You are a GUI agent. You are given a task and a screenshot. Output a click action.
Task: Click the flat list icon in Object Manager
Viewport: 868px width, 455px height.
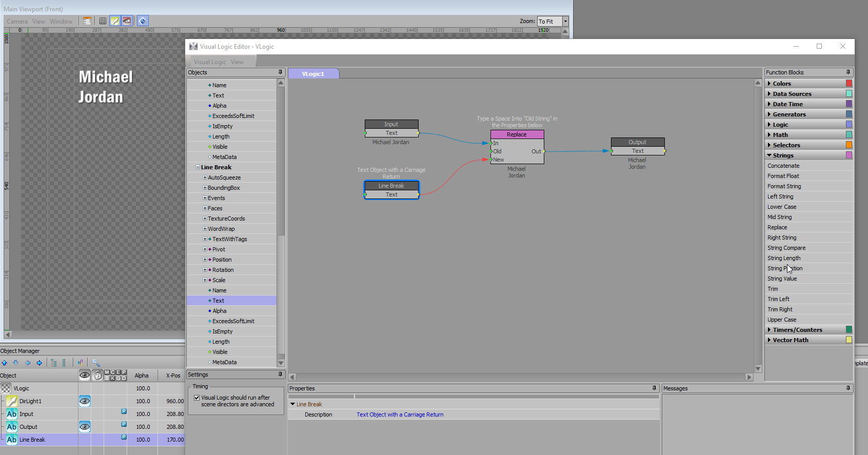[x=64, y=363]
